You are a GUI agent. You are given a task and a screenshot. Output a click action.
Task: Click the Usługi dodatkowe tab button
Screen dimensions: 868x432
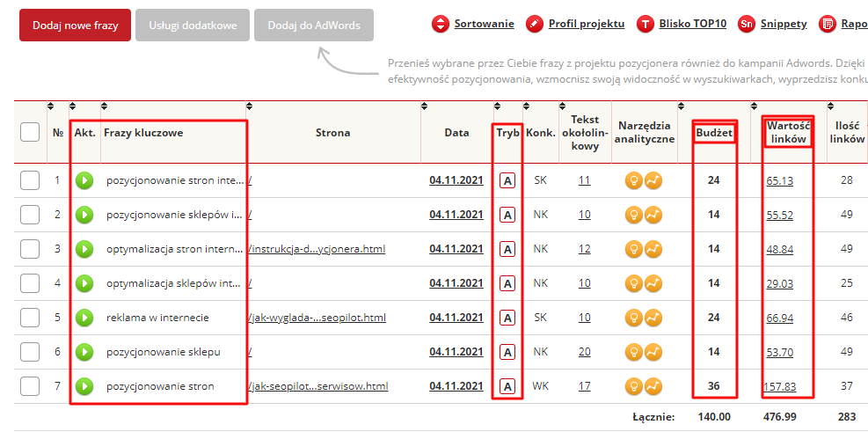coord(193,26)
